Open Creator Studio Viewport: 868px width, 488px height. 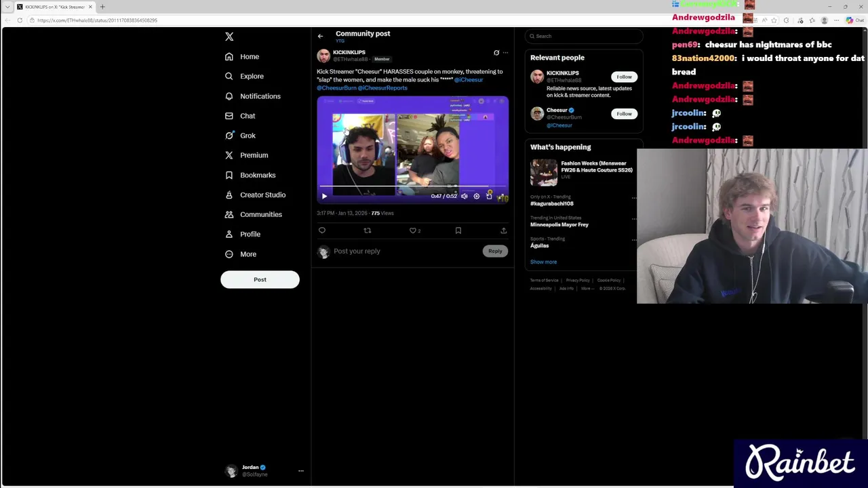coord(255,195)
